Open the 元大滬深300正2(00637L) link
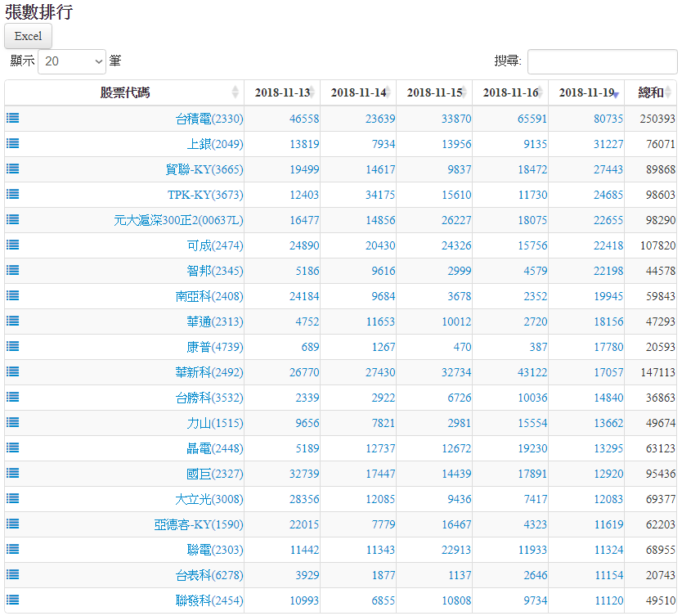The image size is (682, 616). (x=178, y=220)
